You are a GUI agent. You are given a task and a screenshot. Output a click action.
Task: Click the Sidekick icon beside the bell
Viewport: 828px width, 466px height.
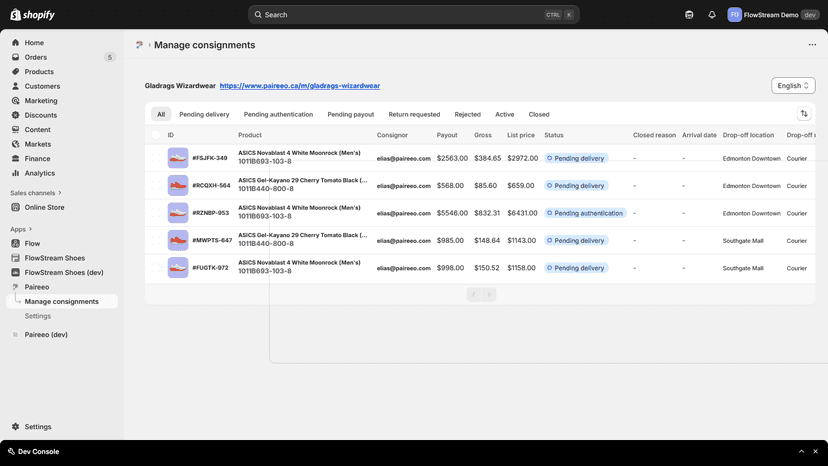click(689, 15)
